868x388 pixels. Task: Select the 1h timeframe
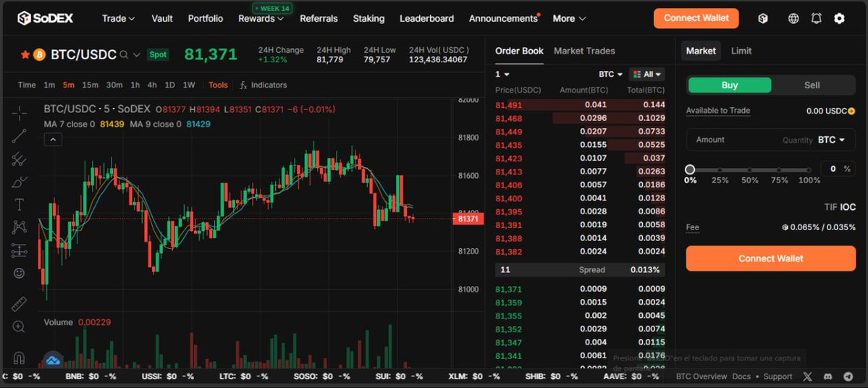coord(135,85)
